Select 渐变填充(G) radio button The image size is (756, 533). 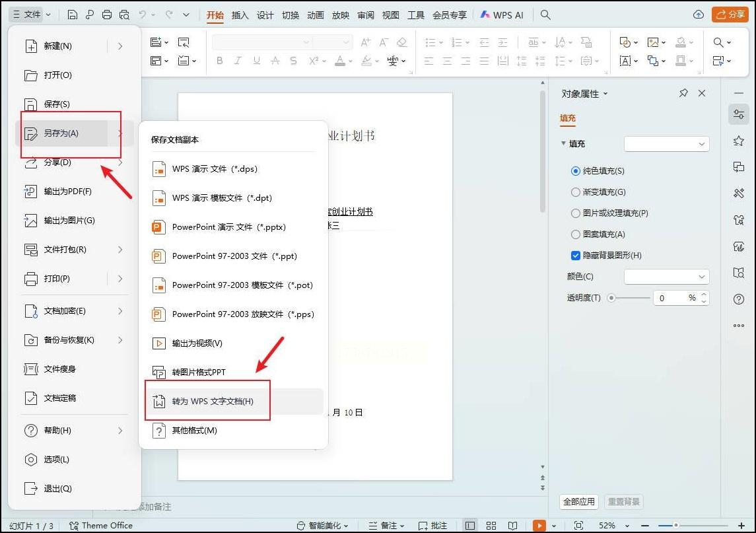point(575,192)
